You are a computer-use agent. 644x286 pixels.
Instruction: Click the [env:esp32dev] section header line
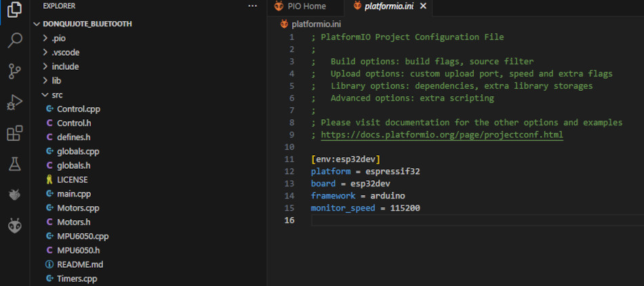tap(346, 159)
